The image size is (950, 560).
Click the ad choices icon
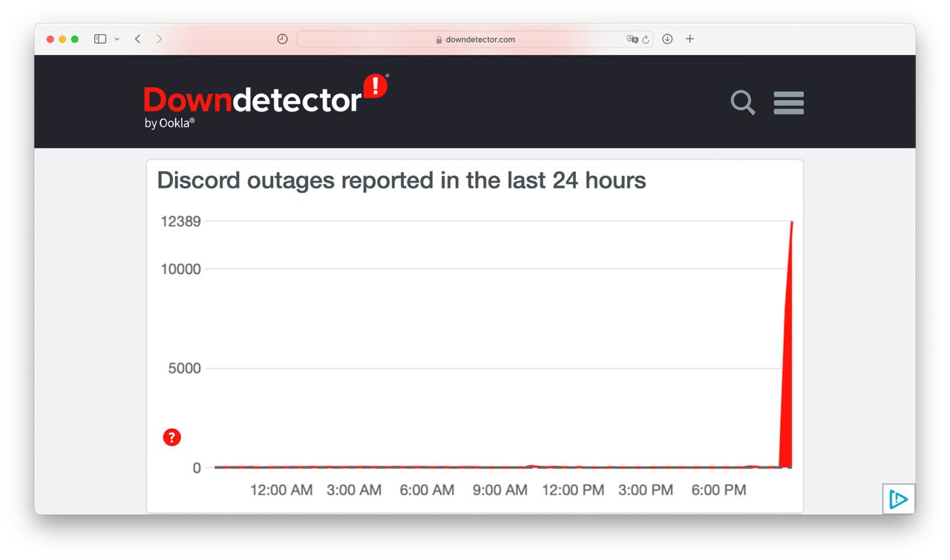tap(898, 499)
